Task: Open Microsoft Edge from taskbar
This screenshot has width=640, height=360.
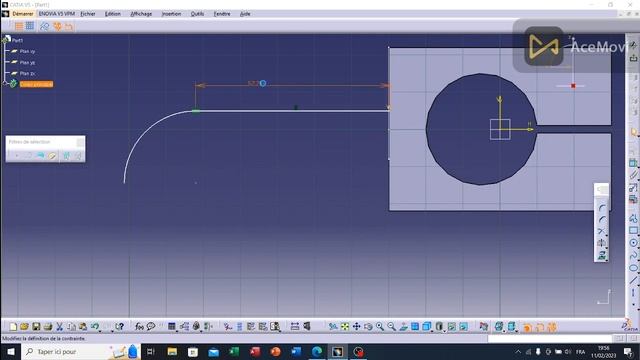Action: coord(317,351)
